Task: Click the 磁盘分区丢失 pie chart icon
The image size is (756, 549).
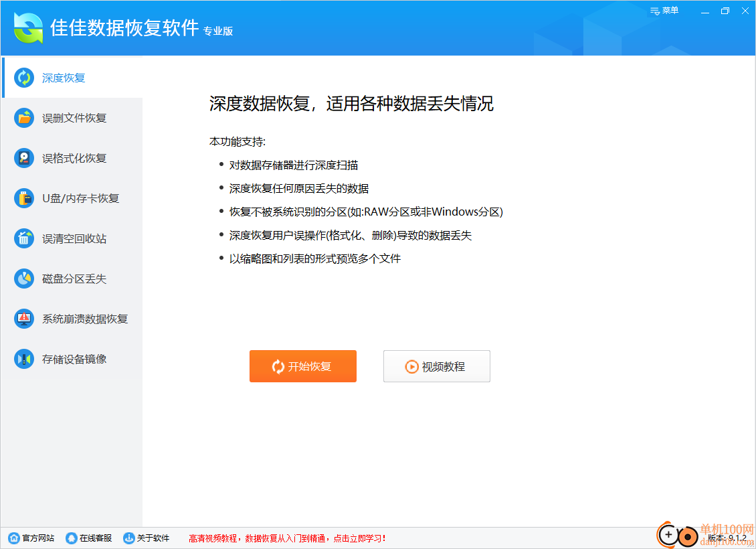Action: [x=24, y=279]
